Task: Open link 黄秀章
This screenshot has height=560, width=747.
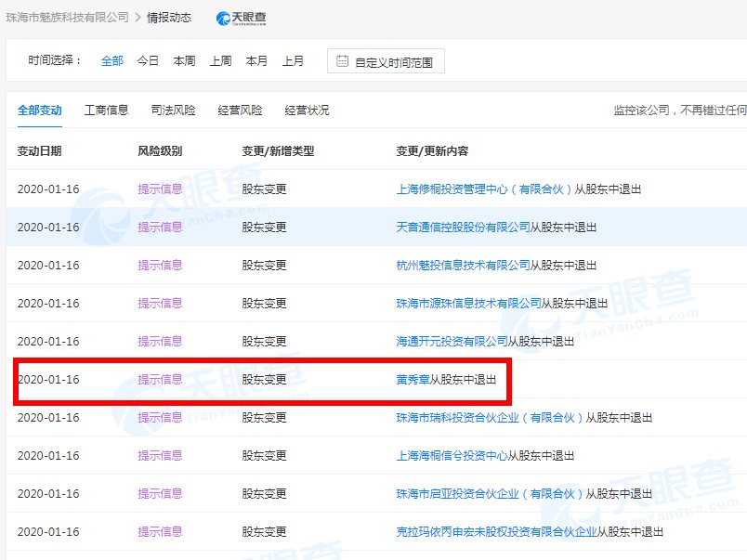Action: [x=413, y=380]
